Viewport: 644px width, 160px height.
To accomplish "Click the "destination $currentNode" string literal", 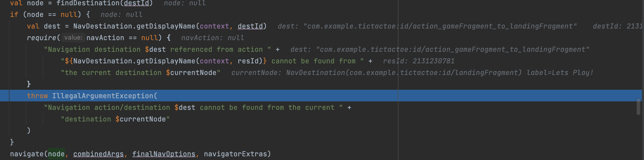I will 115,119.
